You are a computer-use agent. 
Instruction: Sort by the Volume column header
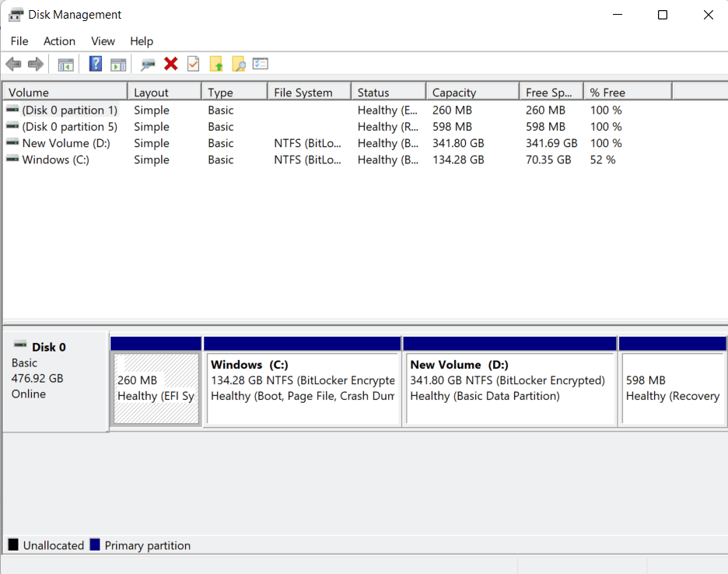[65, 92]
